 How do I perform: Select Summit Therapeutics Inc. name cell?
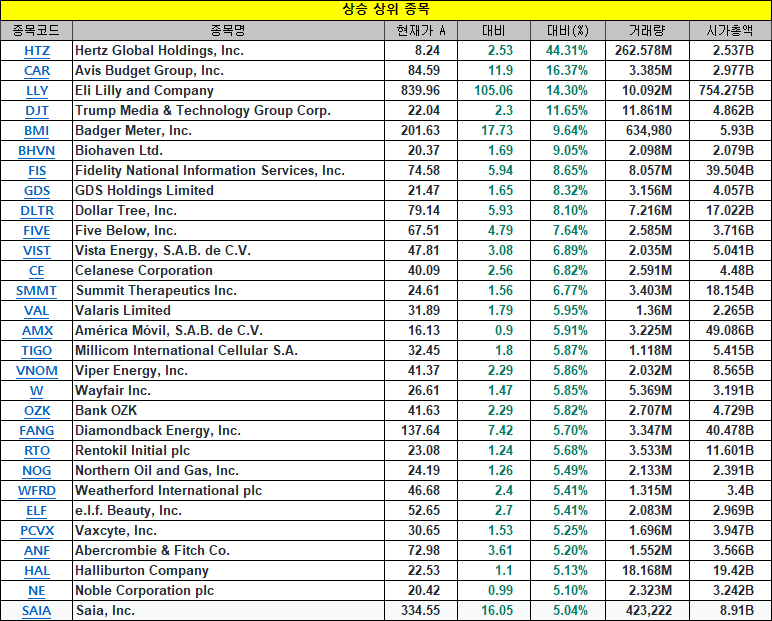[x=228, y=291]
